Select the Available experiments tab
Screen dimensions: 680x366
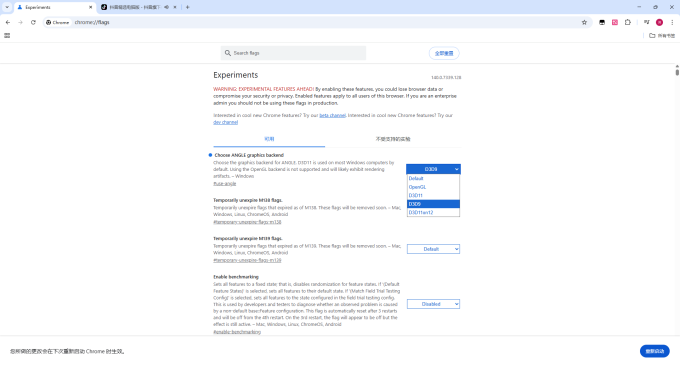pos(269,139)
